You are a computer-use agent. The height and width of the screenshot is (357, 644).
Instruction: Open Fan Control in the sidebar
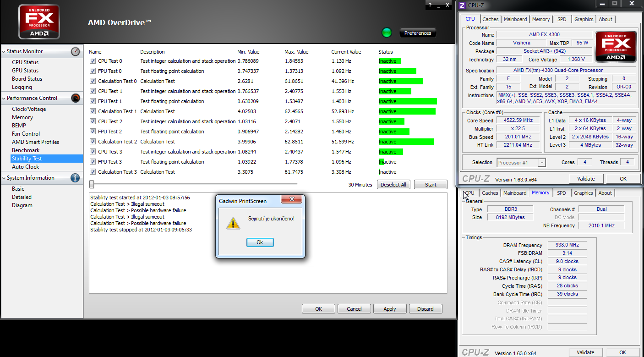coord(26,134)
